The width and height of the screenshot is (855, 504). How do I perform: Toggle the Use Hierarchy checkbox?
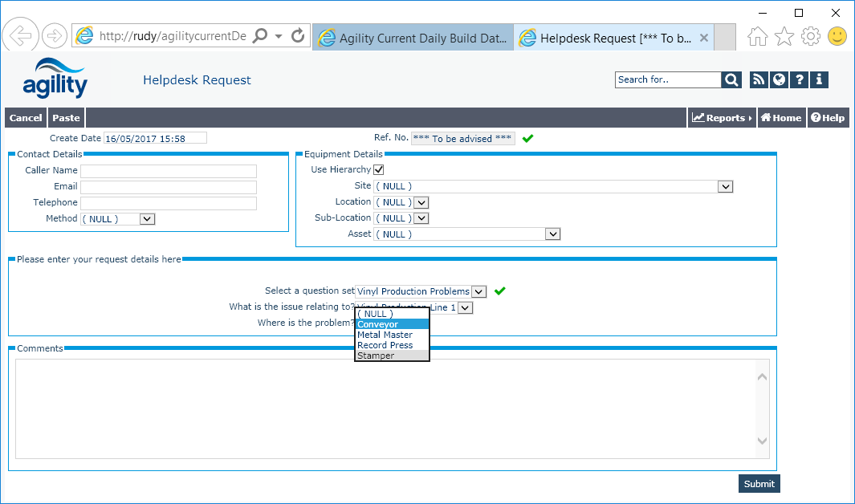point(379,170)
